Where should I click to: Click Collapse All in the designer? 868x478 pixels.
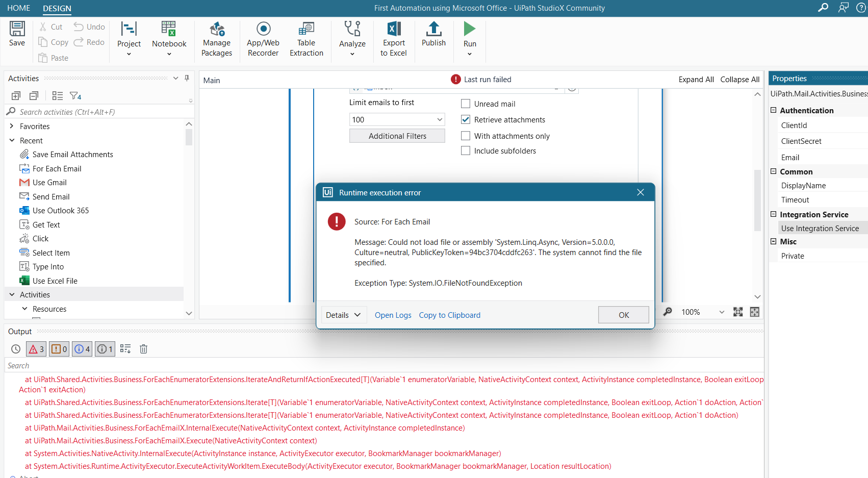(739, 80)
